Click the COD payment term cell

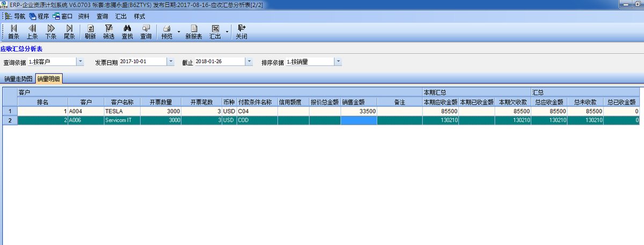tap(257, 120)
